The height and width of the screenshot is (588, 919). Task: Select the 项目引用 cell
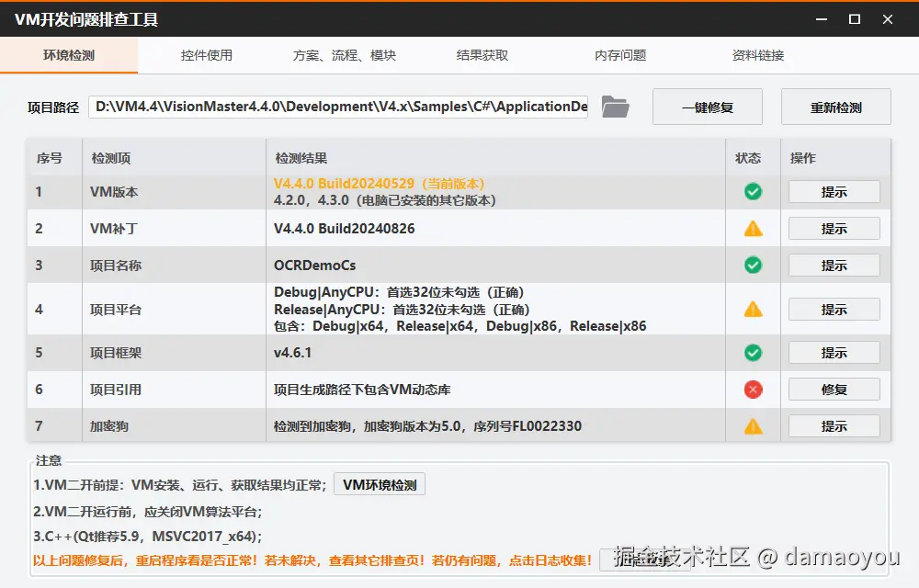[174, 390]
